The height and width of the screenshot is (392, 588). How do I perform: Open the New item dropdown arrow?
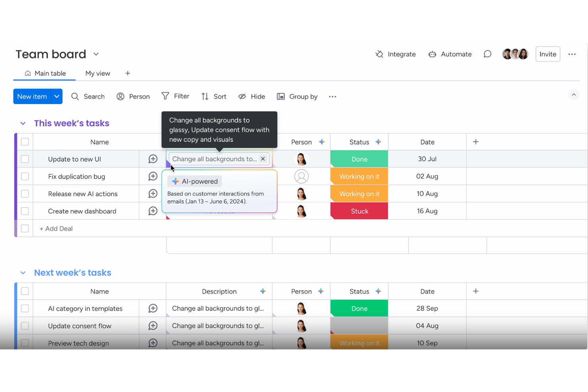56,96
